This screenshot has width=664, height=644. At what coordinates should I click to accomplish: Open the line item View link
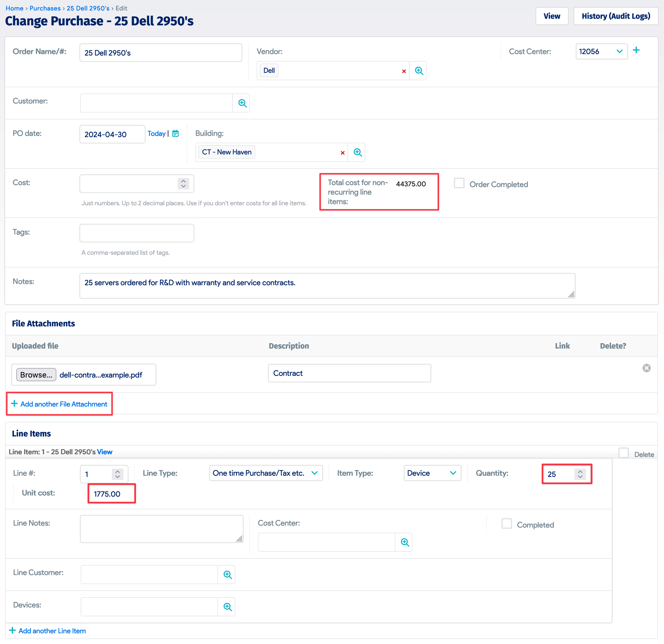tap(104, 452)
